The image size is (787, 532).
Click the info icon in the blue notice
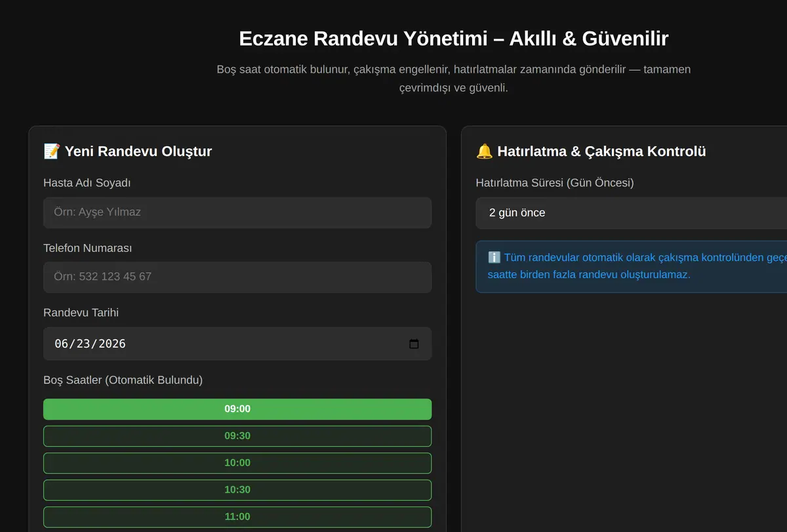(x=494, y=258)
